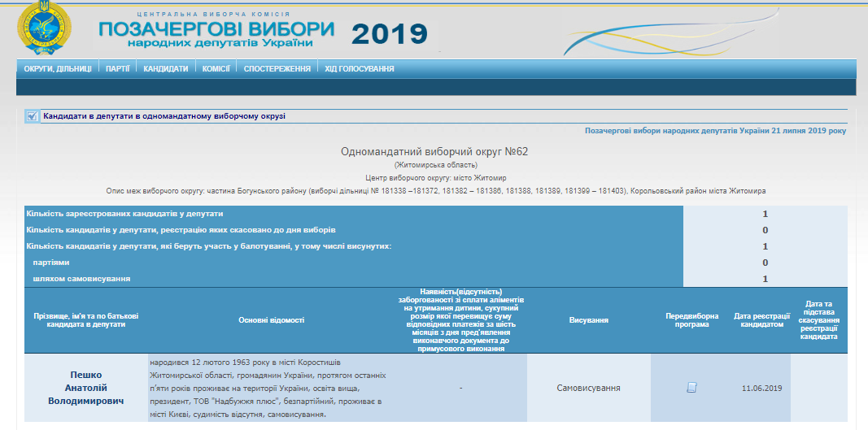Click the Передвиборна програма column header

(x=691, y=320)
